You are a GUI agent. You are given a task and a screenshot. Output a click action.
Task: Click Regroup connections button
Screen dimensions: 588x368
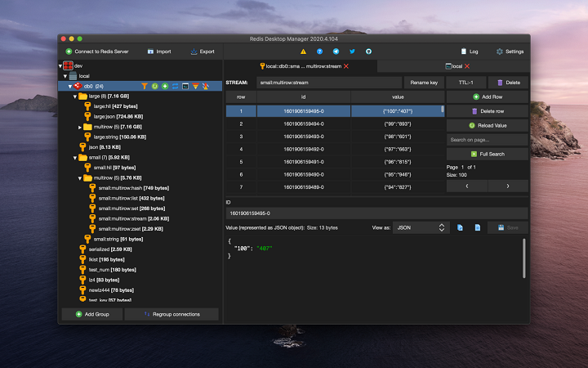(171, 314)
